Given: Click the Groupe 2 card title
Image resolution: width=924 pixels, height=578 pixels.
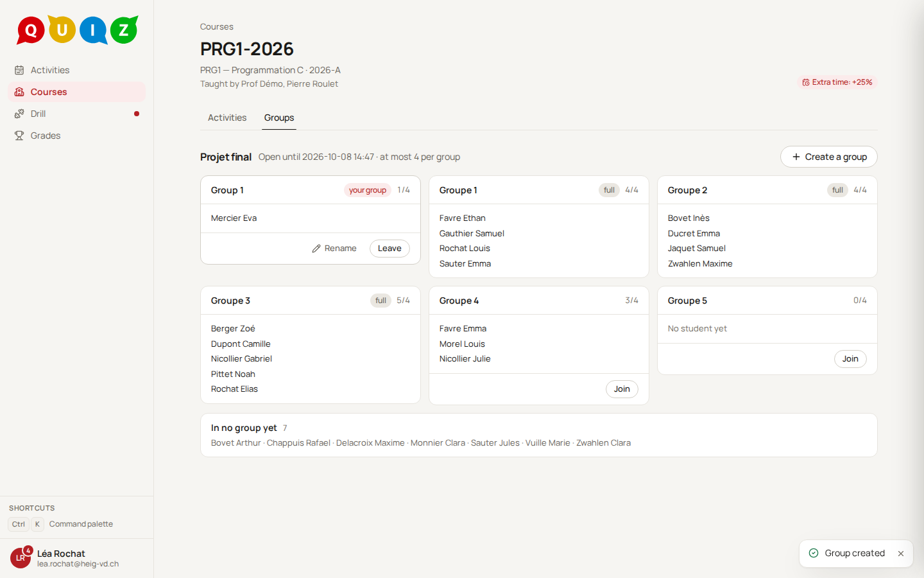Looking at the screenshot, I should (x=687, y=190).
